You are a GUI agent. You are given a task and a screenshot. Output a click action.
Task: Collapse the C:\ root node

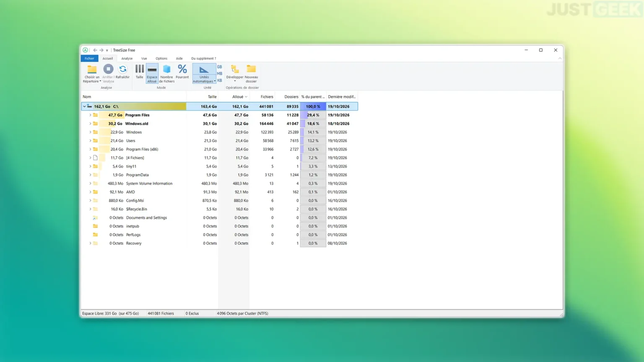(x=84, y=106)
